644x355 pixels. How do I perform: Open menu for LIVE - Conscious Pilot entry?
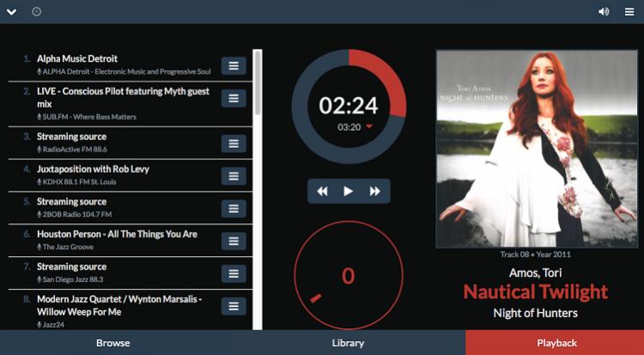click(x=234, y=98)
